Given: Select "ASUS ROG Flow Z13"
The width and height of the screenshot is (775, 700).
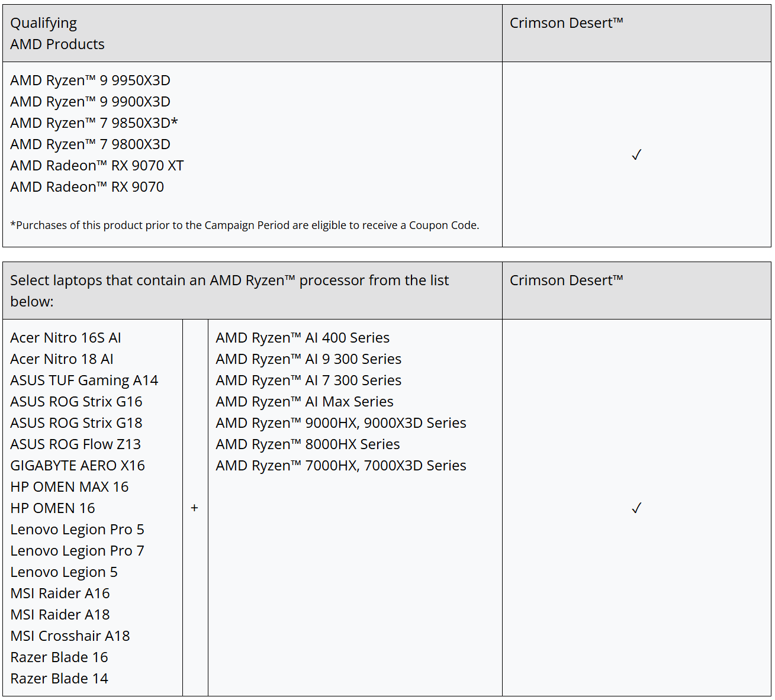Looking at the screenshot, I should [76, 444].
